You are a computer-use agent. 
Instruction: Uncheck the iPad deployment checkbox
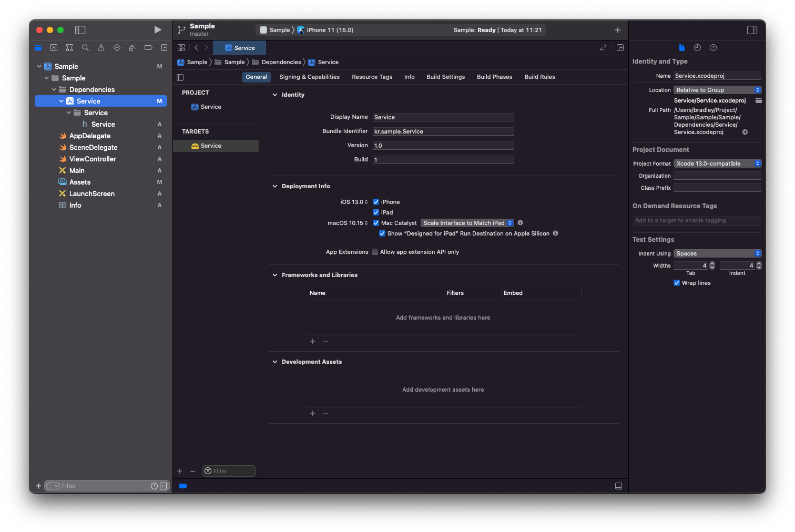click(376, 212)
